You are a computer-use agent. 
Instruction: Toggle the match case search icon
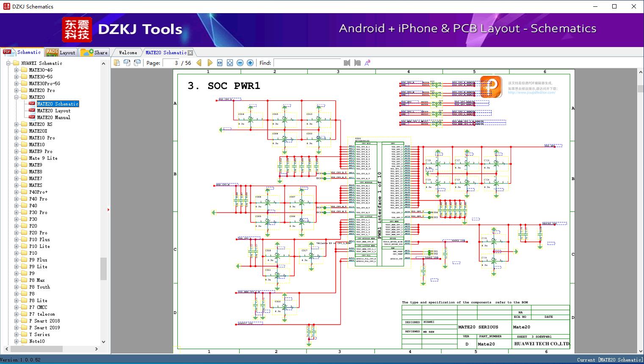[x=368, y=63]
